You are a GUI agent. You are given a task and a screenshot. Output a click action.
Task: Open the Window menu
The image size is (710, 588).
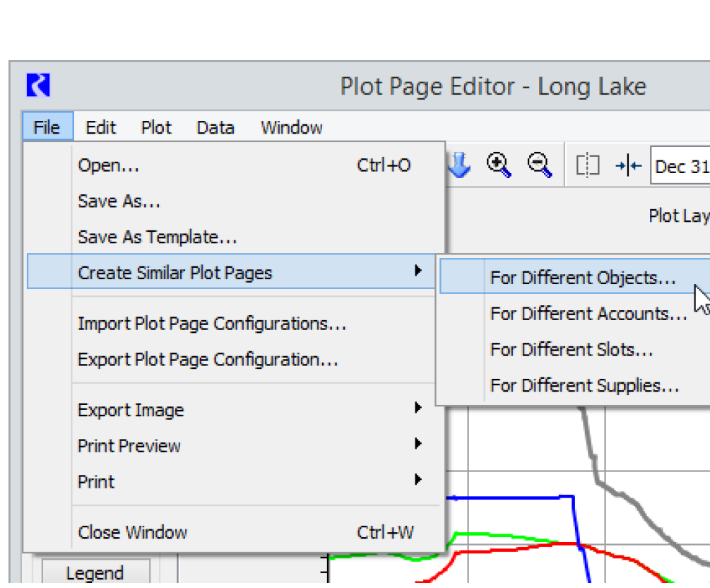tap(291, 128)
